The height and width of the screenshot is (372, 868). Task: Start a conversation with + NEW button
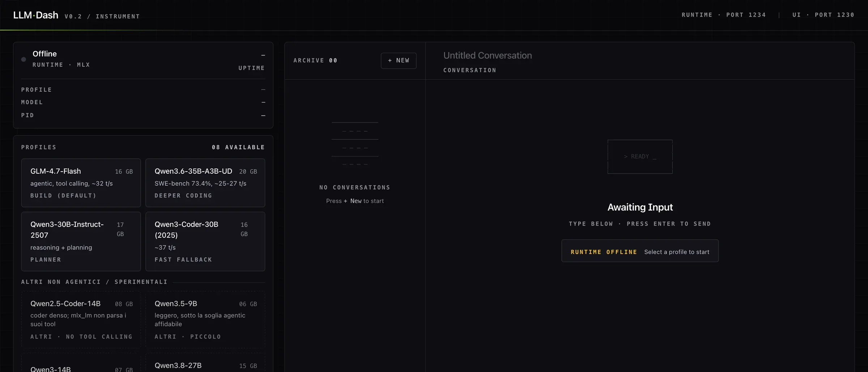(399, 60)
